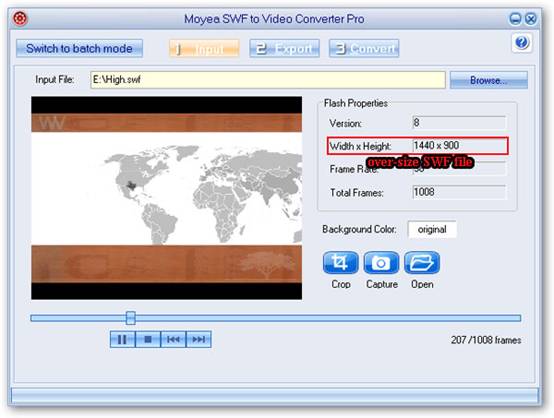Click the SWF preview world map

coord(166,198)
